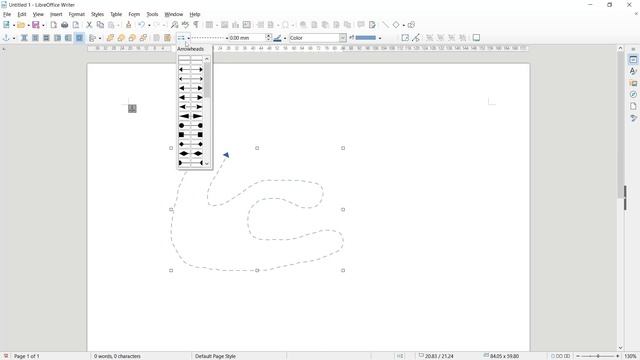Open the Align Objects dropdown arrow
640x360 pixels.
(x=100, y=38)
